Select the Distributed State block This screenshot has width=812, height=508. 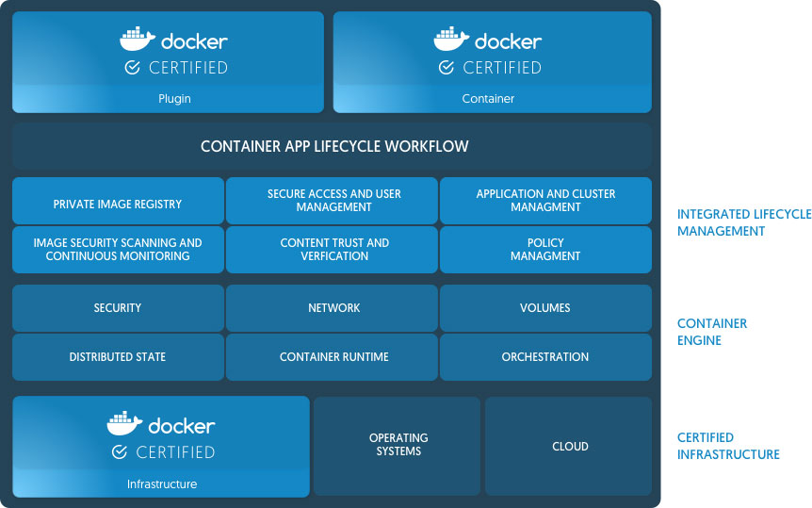click(x=118, y=357)
